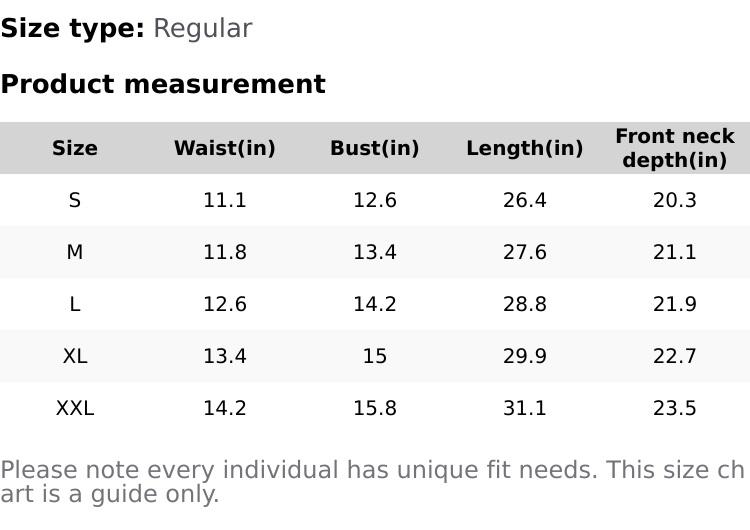The width and height of the screenshot is (750, 530).
Task: Click the Size type label
Action: 72,29
